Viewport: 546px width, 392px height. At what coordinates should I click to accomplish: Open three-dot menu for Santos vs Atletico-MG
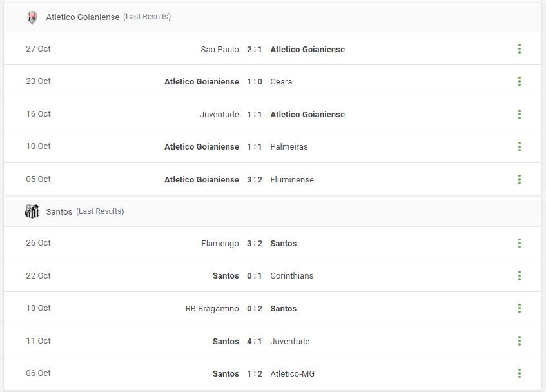pos(519,373)
